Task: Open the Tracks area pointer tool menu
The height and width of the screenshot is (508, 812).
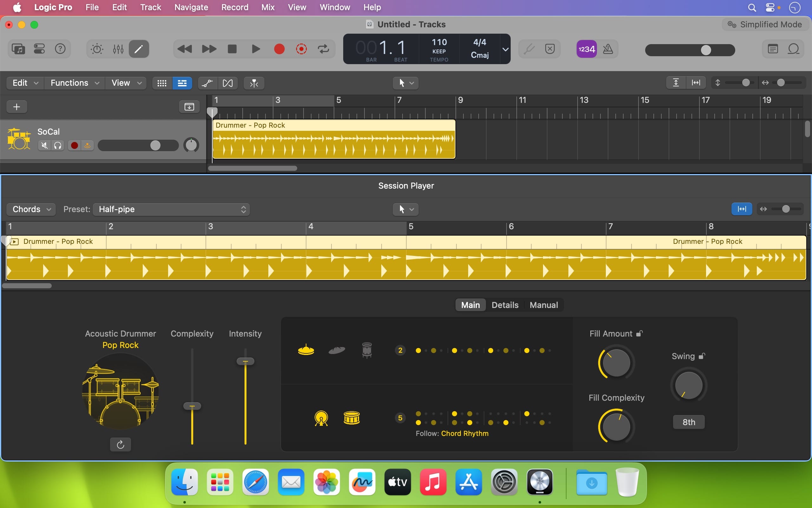Action: pos(406,83)
